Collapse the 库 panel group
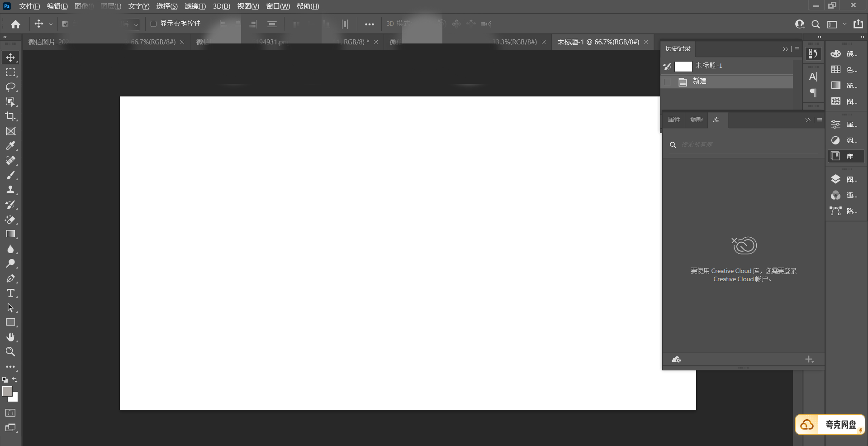Image resolution: width=868 pixels, height=446 pixels. pos(808,120)
